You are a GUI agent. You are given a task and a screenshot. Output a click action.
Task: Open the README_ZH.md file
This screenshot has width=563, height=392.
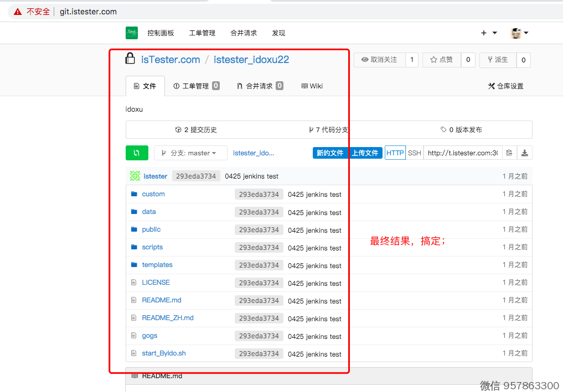click(x=168, y=318)
